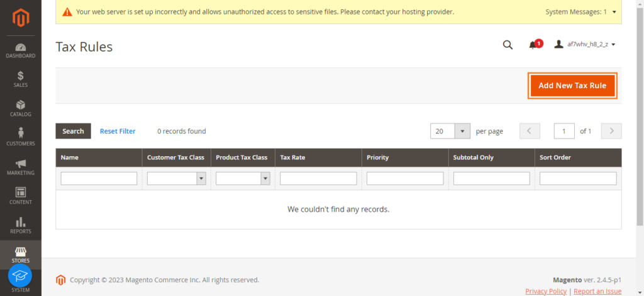Sort by the Priority column header
The height and width of the screenshot is (296, 644).
point(405,157)
